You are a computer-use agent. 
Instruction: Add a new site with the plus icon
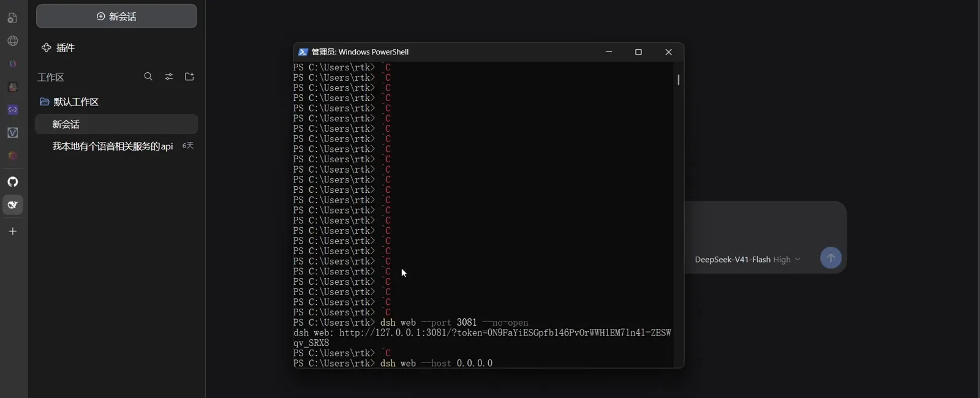point(13,231)
